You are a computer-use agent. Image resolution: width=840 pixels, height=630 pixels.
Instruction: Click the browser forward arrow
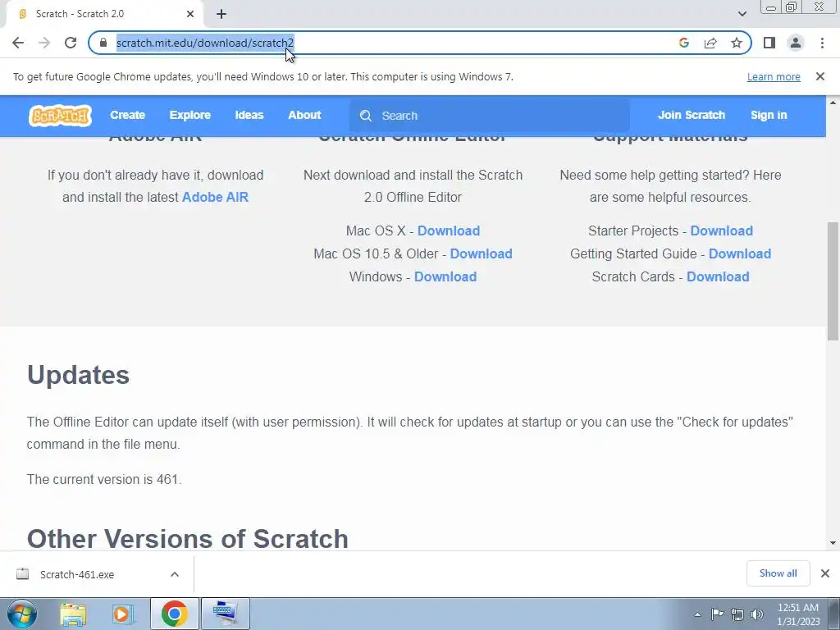point(44,43)
